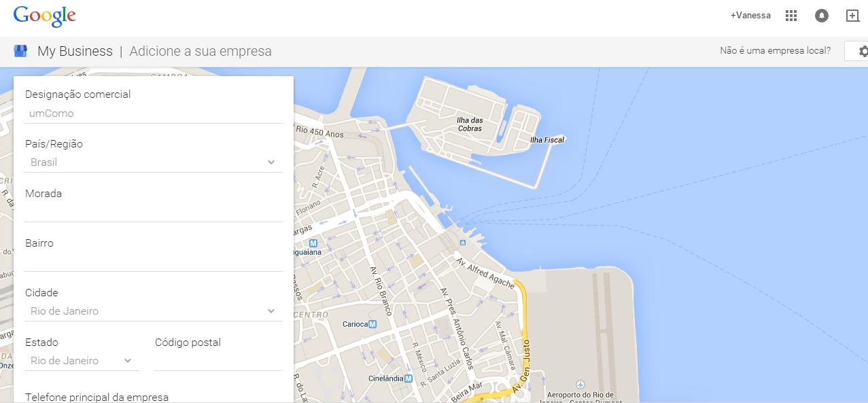Image resolution: width=868 pixels, height=403 pixels.
Task: Click the My Business title
Action: coord(75,51)
